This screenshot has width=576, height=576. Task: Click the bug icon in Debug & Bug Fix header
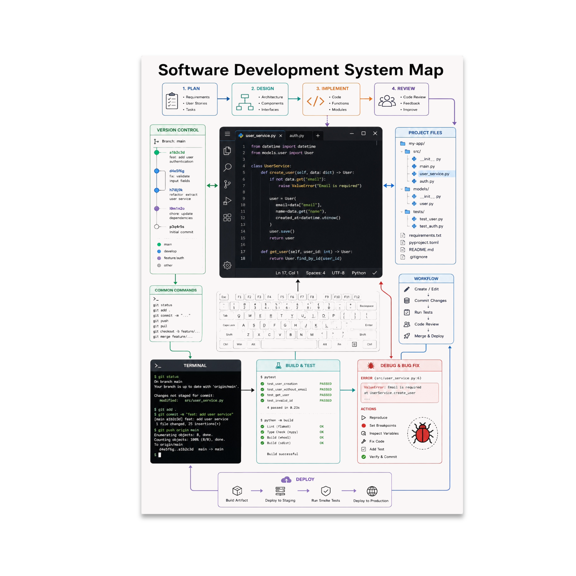click(x=371, y=366)
